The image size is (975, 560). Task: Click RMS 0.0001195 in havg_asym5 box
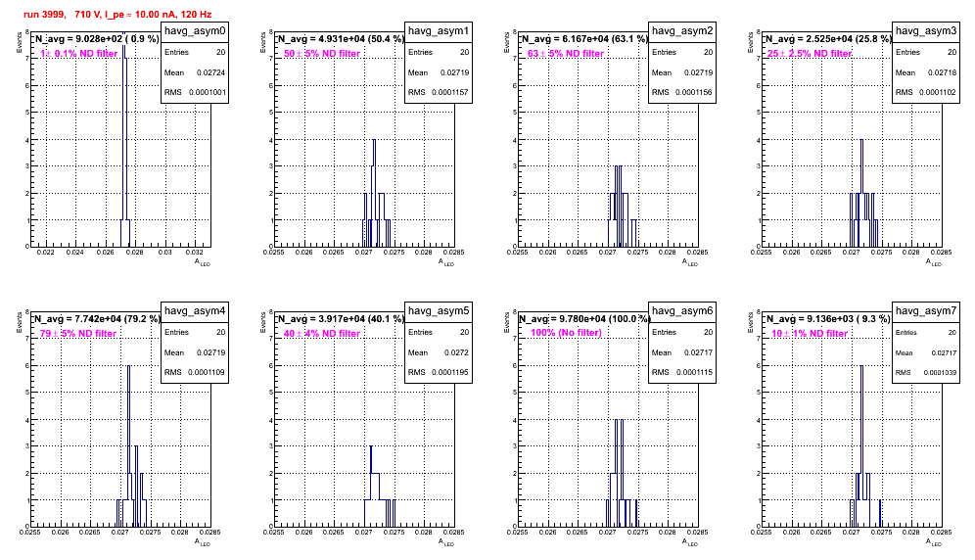[x=439, y=372]
